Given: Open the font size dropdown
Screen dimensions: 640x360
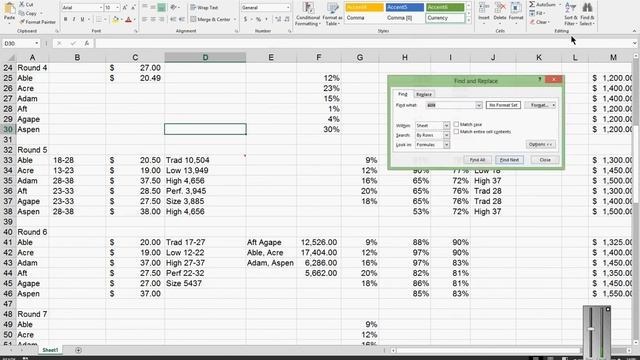Looking at the screenshot, I should [x=118, y=8].
